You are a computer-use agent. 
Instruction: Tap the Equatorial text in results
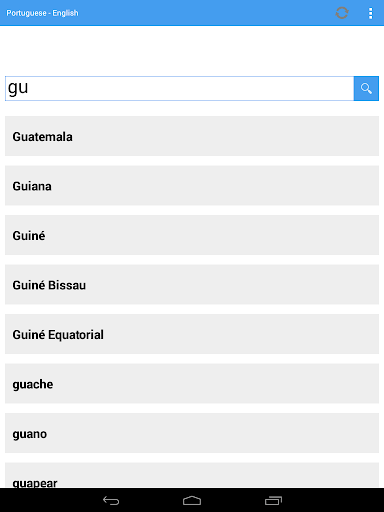click(x=76, y=335)
